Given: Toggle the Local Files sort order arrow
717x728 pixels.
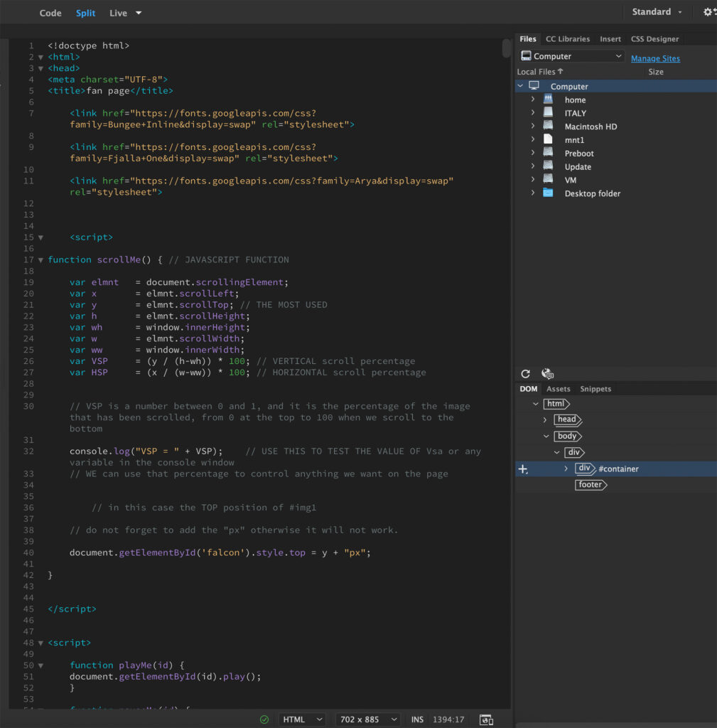Looking at the screenshot, I should point(561,71).
